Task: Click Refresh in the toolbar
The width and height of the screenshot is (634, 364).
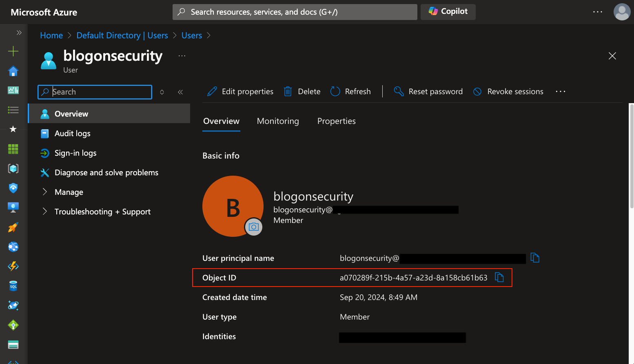Action: coord(350,91)
